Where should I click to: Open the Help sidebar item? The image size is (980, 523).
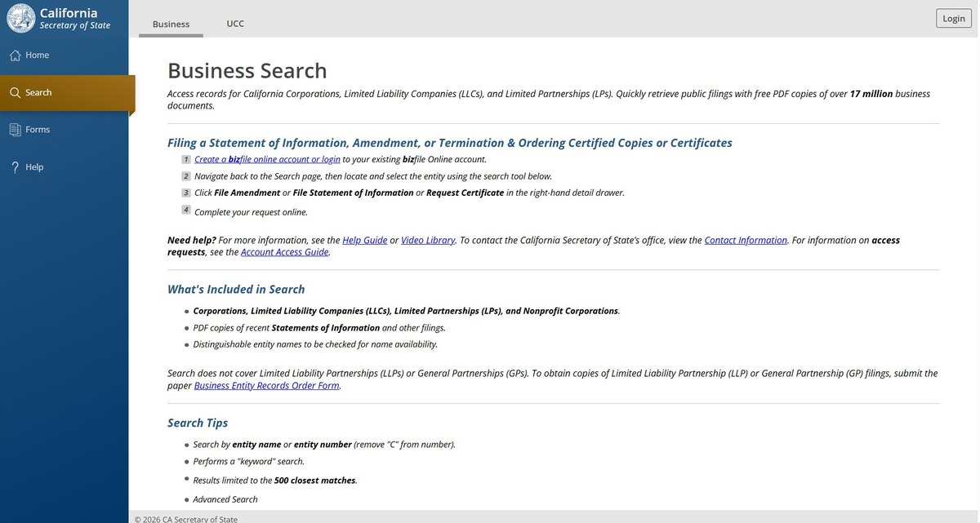coord(65,167)
